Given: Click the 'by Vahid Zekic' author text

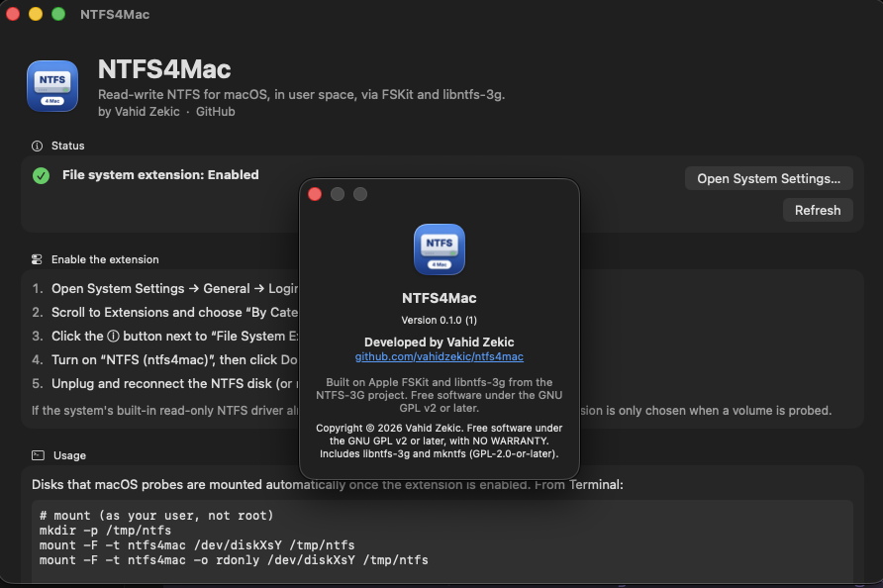Looking at the screenshot, I should tap(139, 112).
